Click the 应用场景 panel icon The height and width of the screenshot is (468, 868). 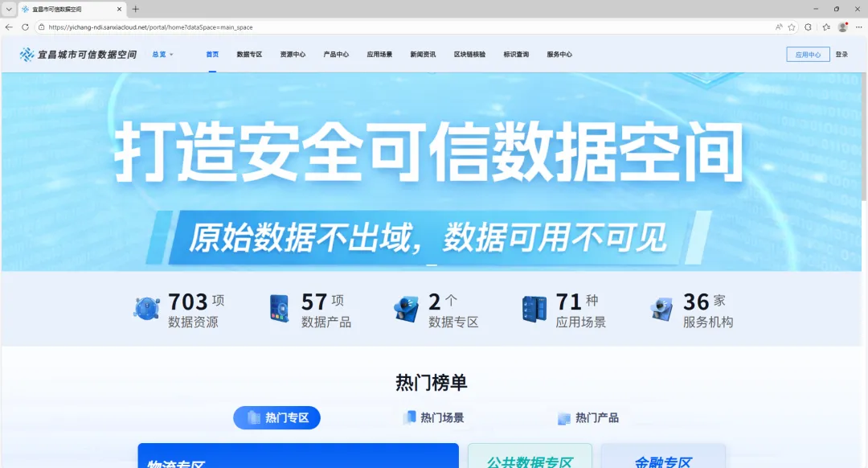click(x=534, y=308)
